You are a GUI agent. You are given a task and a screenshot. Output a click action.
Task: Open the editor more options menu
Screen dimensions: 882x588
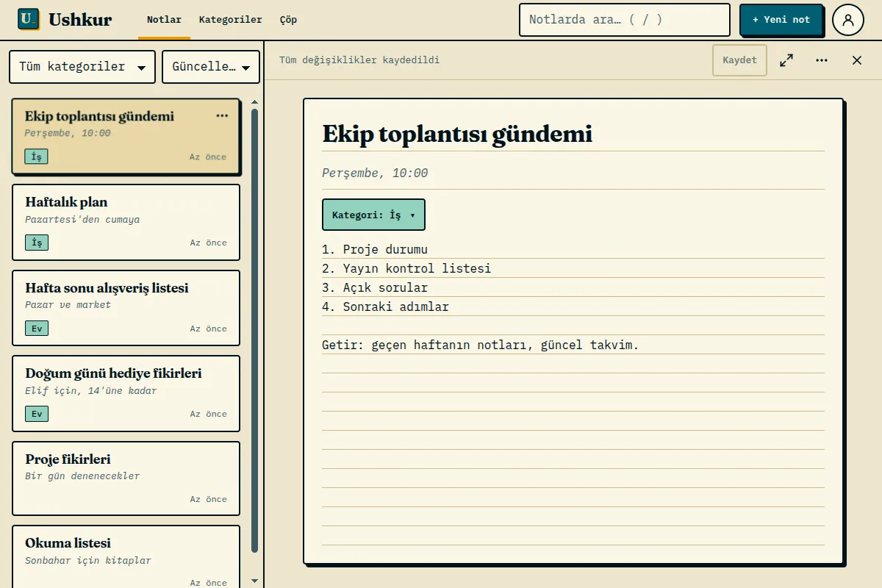tap(822, 60)
